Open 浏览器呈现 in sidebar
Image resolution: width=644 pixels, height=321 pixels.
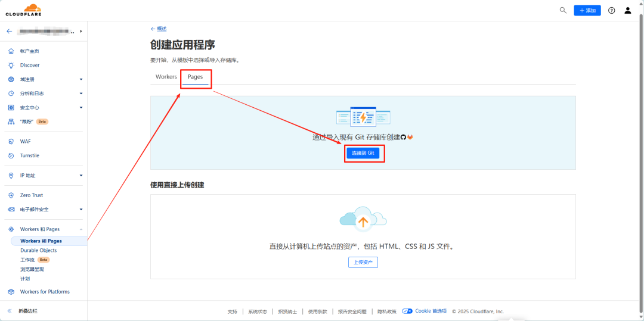coord(32,269)
